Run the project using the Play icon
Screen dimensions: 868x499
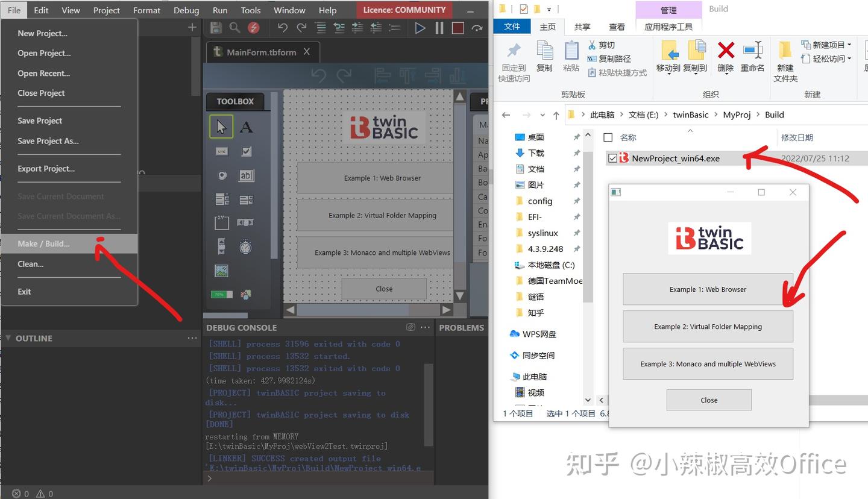click(420, 27)
